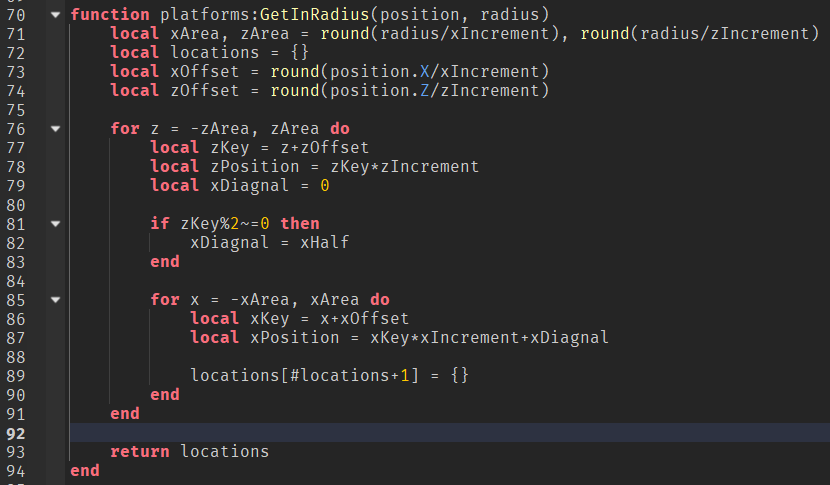Screen dimensions: 830x485
Task: Place cursor on the highlighted empty line 92
Action: point(400,433)
